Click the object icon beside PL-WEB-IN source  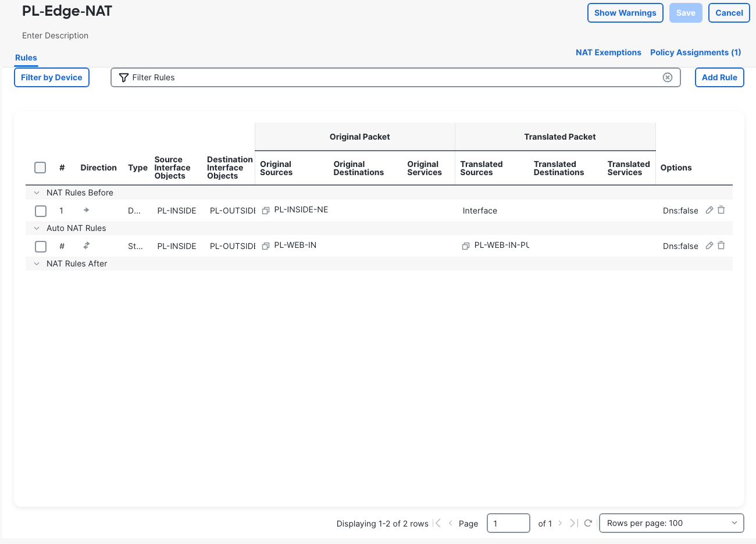[266, 246]
